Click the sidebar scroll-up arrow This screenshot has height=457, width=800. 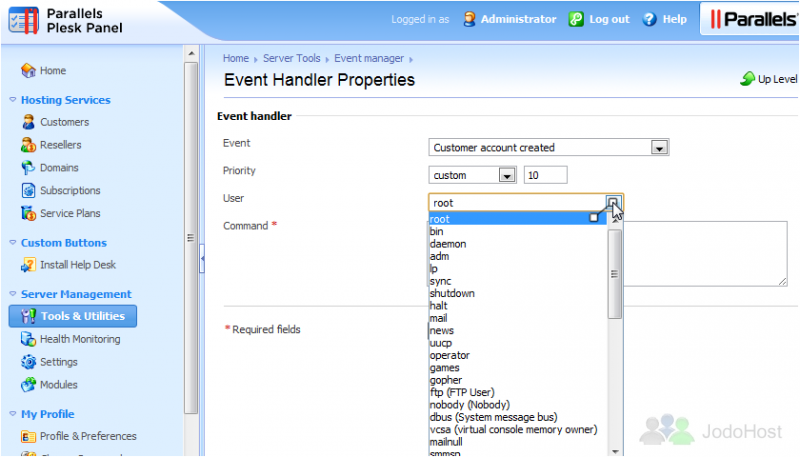coord(191,53)
